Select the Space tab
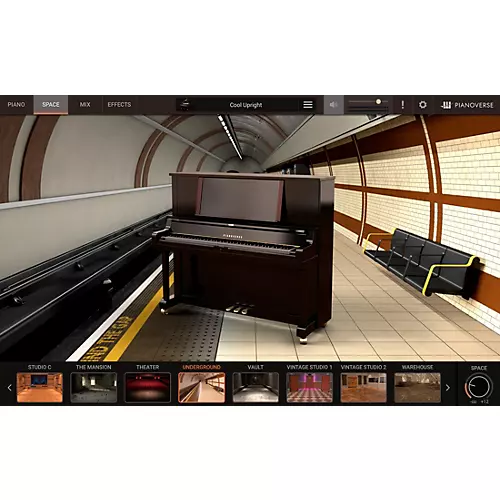Viewport: 500px width, 500px height. [51, 105]
